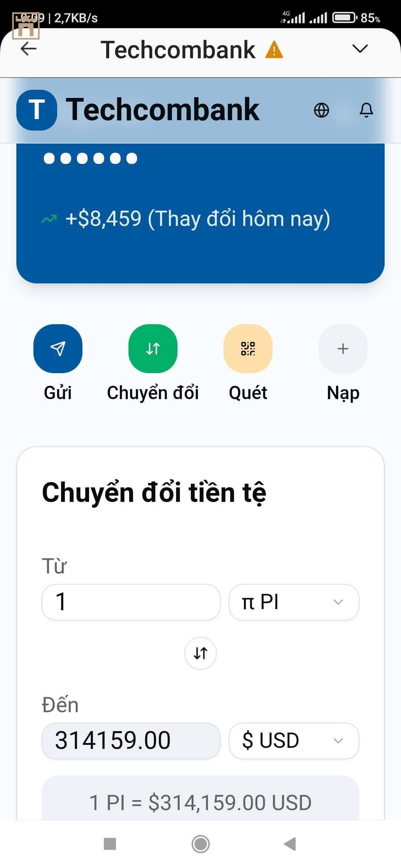Click the Từ amount input field
Viewport: 401px width, 868px height.
tap(131, 602)
